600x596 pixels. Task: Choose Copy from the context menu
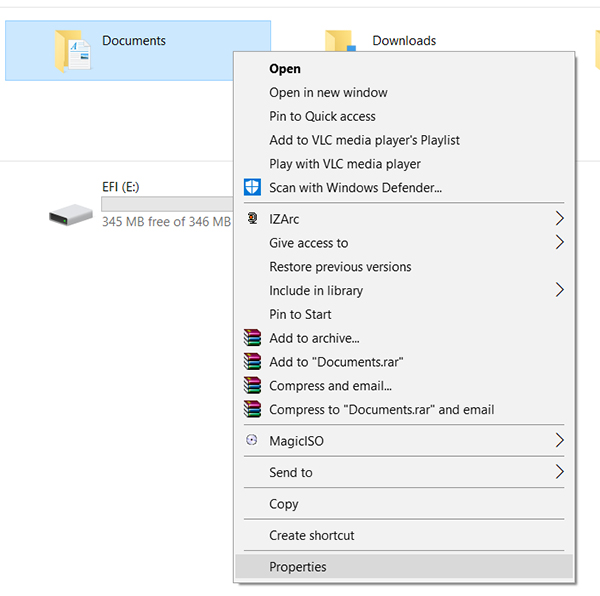(x=284, y=504)
